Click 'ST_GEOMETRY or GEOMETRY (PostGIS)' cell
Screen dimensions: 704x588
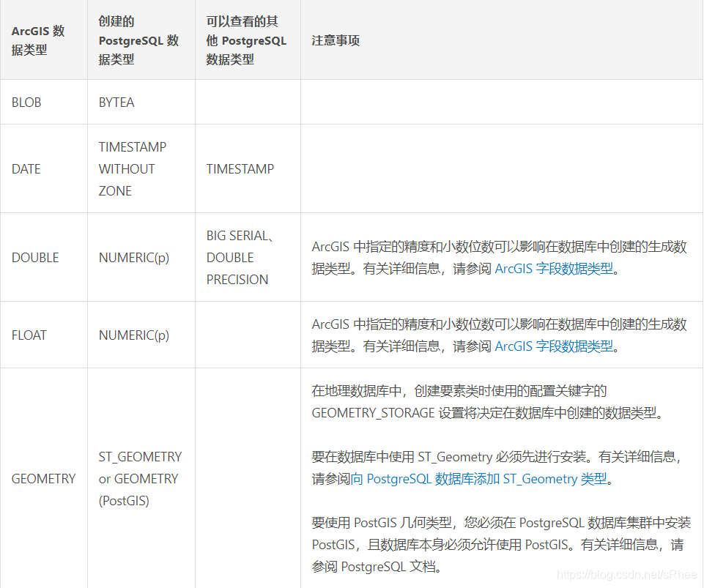(140, 479)
